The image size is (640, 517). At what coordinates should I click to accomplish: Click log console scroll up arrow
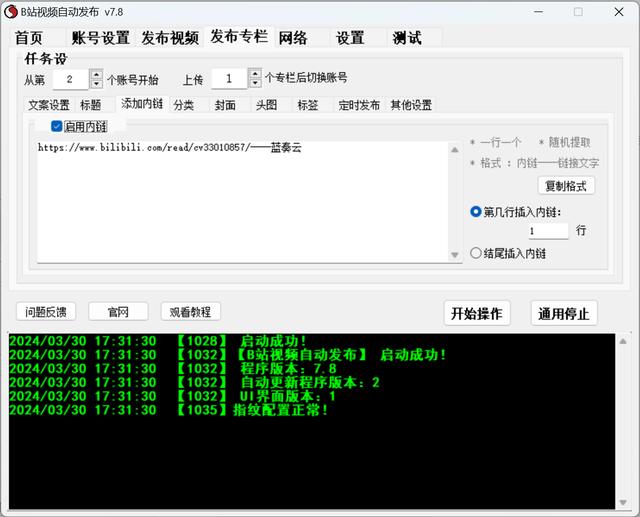pos(623,341)
